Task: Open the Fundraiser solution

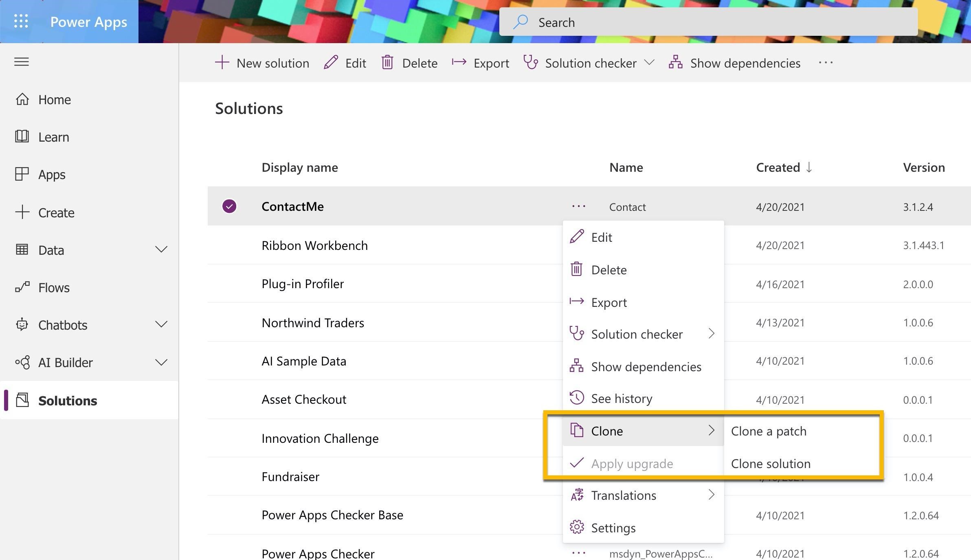Action: coord(290,477)
